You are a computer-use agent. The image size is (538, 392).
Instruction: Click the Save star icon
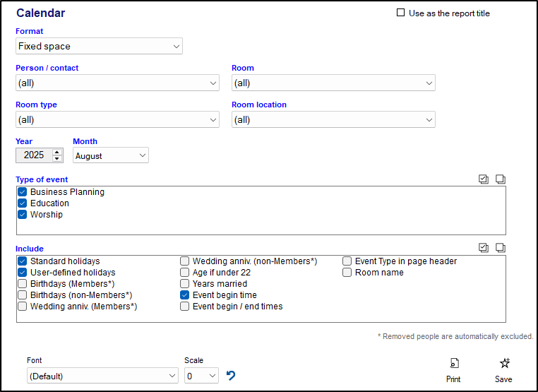[x=503, y=364]
